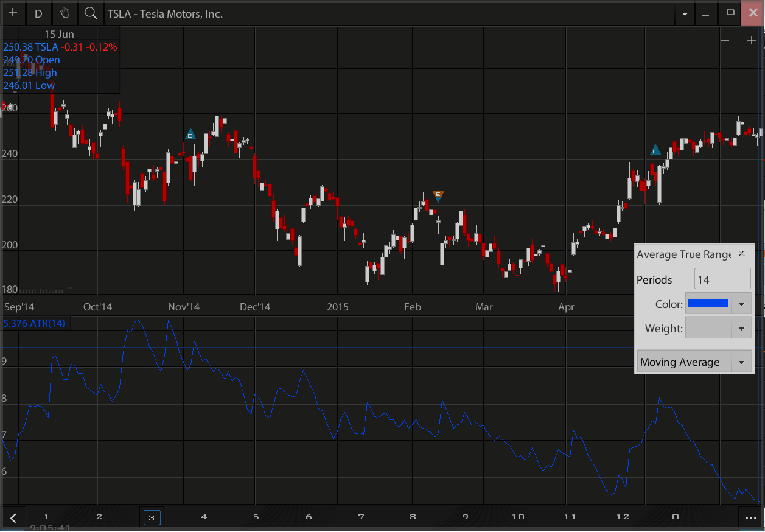765x532 pixels.
Task: Zoom out the chart with the minus icon
Action: click(725, 40)
